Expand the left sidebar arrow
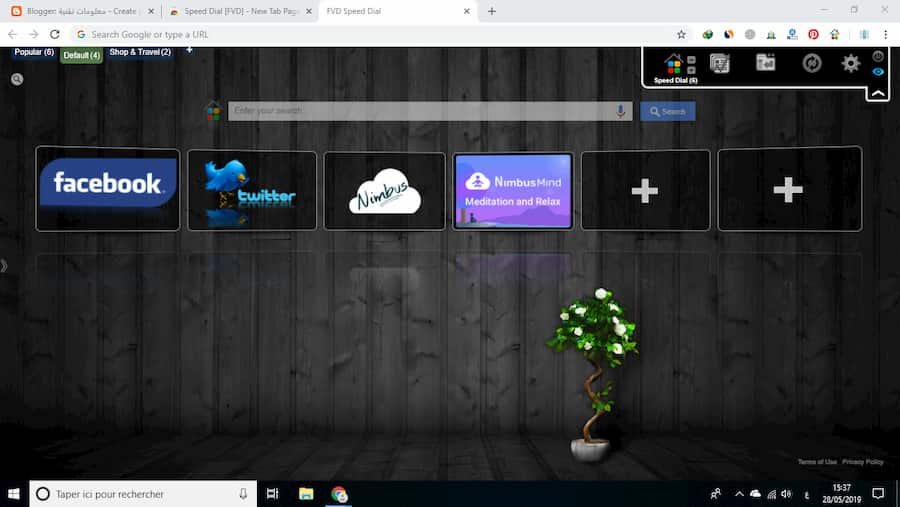 tap(4, 266)
